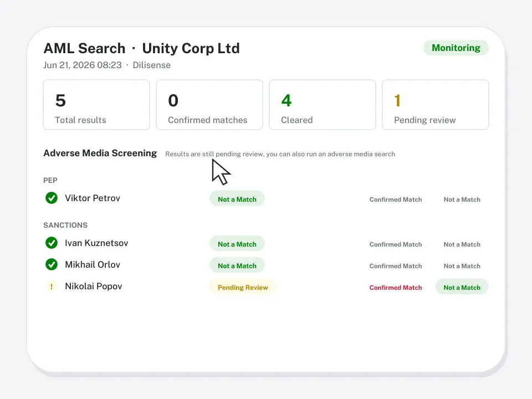Select the name Mikhail Orlov

point(93,265)
